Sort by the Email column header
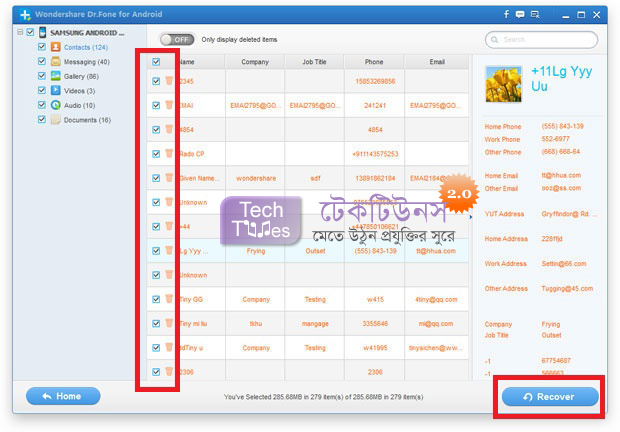This screenshot has width=620, height=432. 437,62
